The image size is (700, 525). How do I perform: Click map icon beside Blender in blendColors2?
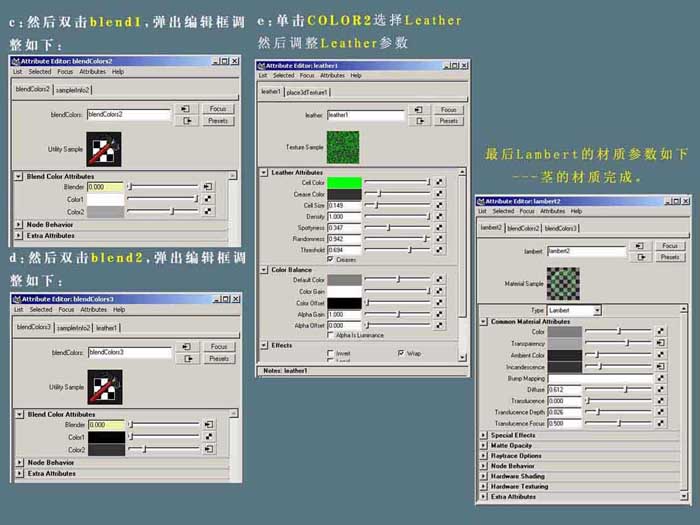point(208,187)
